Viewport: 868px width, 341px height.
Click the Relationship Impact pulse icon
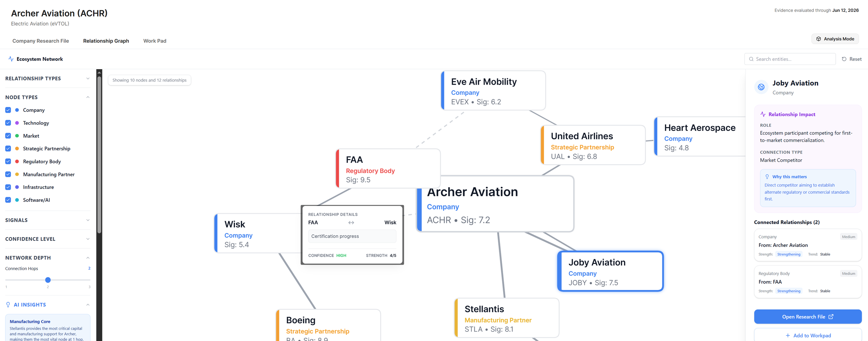click(763, 114)
